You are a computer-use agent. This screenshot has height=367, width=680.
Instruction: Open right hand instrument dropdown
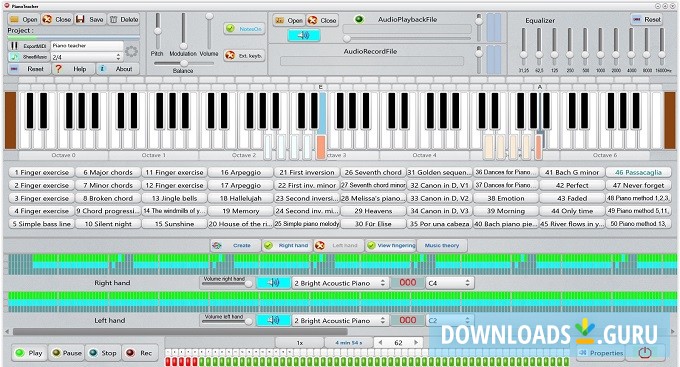[340, 283]
